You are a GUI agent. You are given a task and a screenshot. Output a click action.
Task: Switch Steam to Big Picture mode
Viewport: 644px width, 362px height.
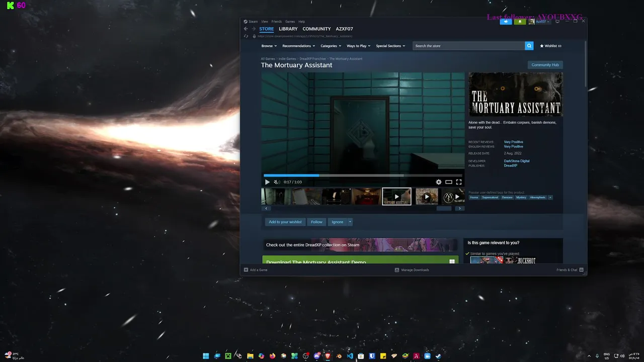coord(556,22)
